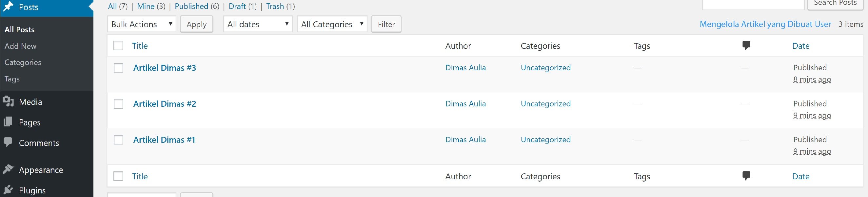Click the Pages icon in sidebar
Image resolution: width=868 pixels, height=197 pixels.
8,122
